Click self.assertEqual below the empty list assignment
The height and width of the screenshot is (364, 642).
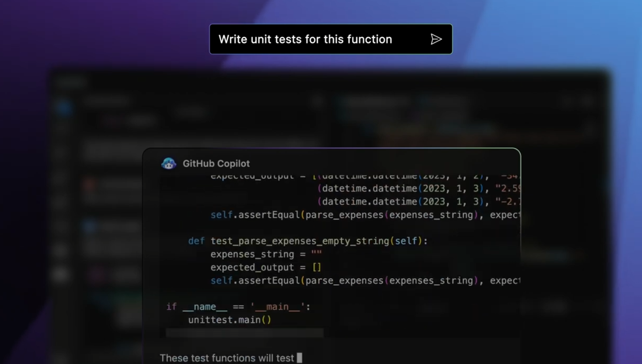coord(255,281)
